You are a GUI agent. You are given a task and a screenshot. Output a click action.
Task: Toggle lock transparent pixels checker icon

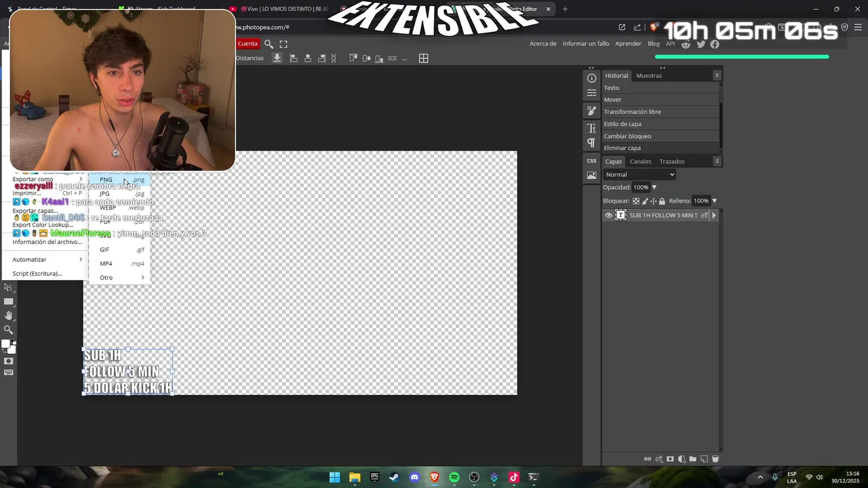(x=635, y=201)
